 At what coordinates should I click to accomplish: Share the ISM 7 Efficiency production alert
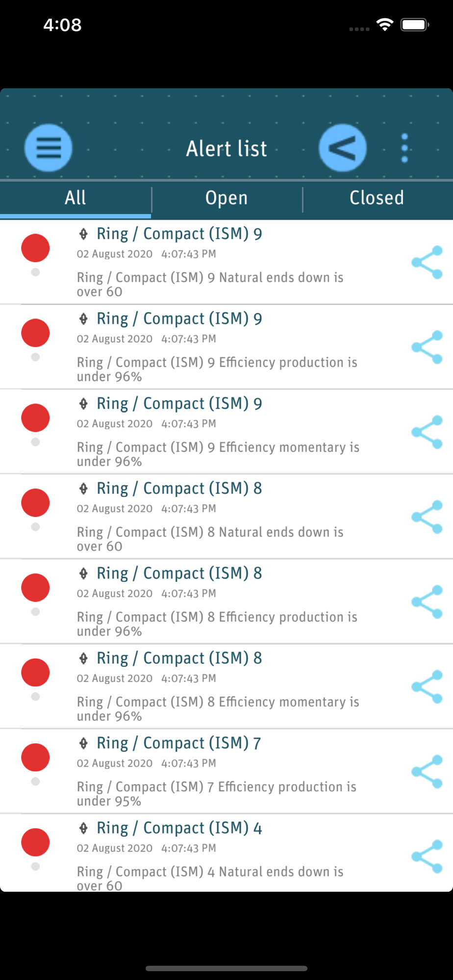[427, 772]
